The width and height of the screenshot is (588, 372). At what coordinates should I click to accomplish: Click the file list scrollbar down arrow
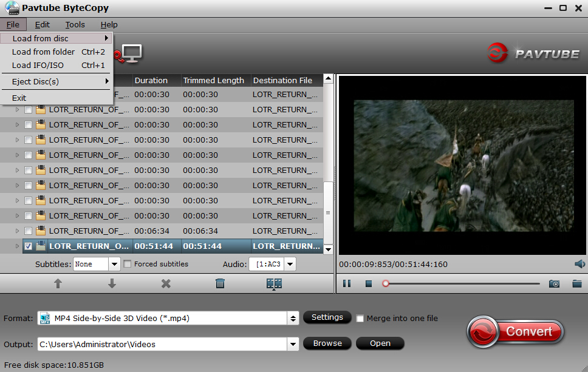pyautogui.click(x=329, y=249)
